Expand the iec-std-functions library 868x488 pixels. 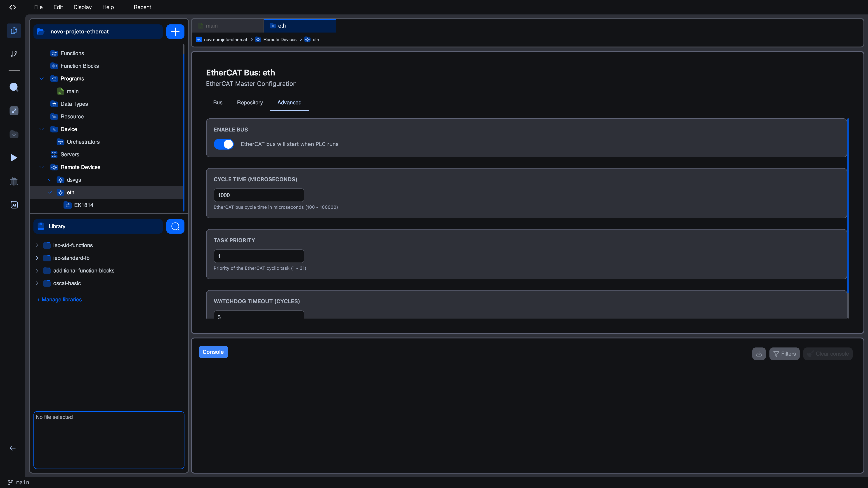click(x=37, y=245)
